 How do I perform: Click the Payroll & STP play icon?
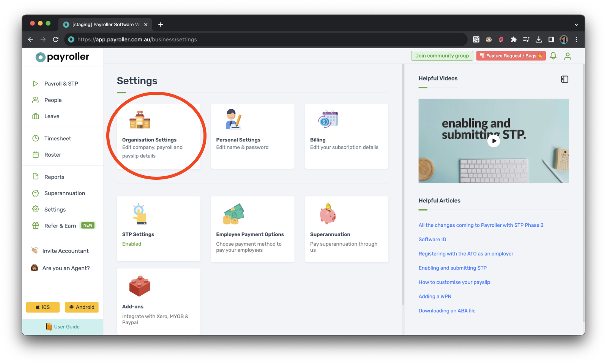coord(35,83)
